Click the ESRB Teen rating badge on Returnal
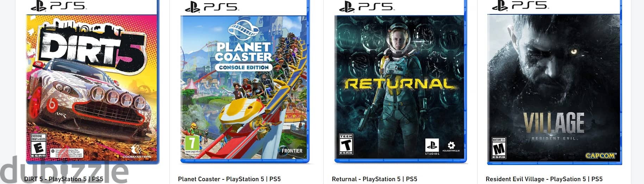Screen dimensions: 644x184 (x=346, y=144)
